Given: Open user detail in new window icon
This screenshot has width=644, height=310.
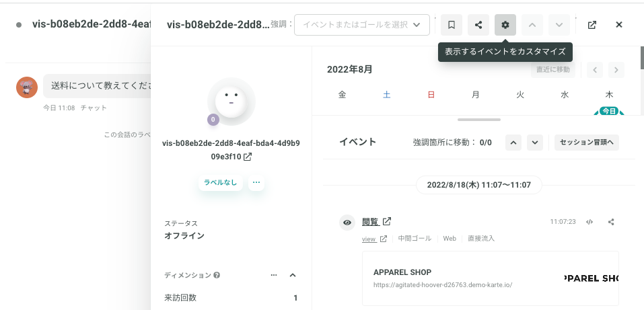Looking at the screenshot, I should 592,25.
